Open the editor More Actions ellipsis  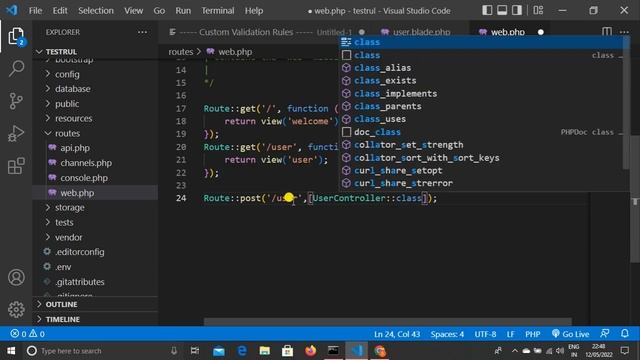point(624,32)
